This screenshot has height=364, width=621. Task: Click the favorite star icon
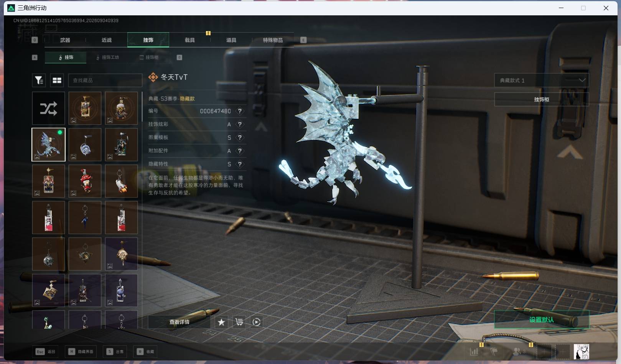point(221,322)
